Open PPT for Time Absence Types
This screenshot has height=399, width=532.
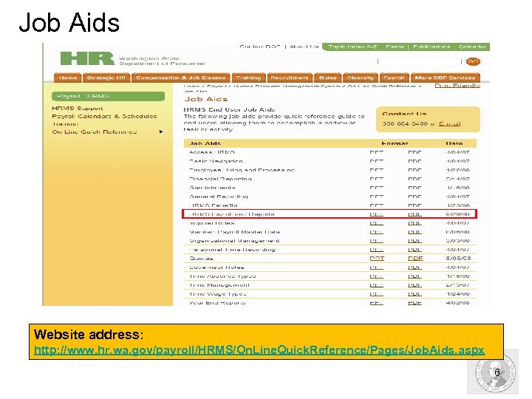click(x=376, y=276)
